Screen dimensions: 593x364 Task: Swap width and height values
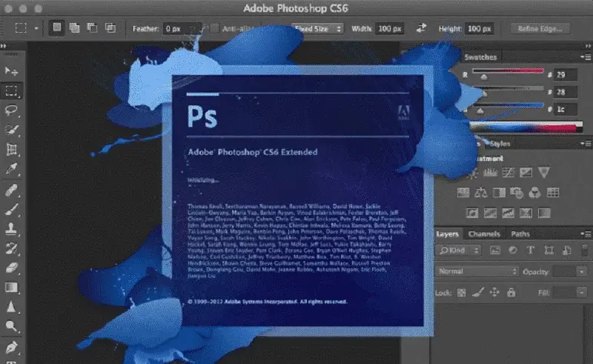(x=422, y=28)
